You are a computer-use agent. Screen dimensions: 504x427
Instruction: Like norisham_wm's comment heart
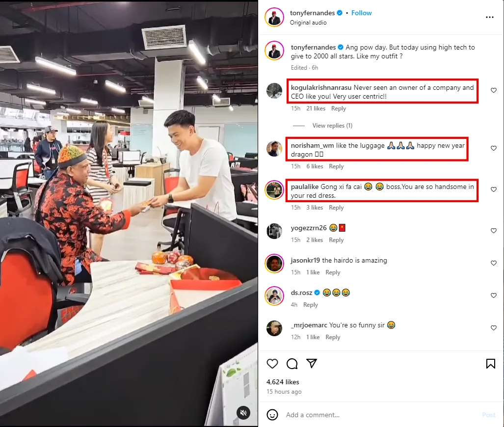[494, 148]
